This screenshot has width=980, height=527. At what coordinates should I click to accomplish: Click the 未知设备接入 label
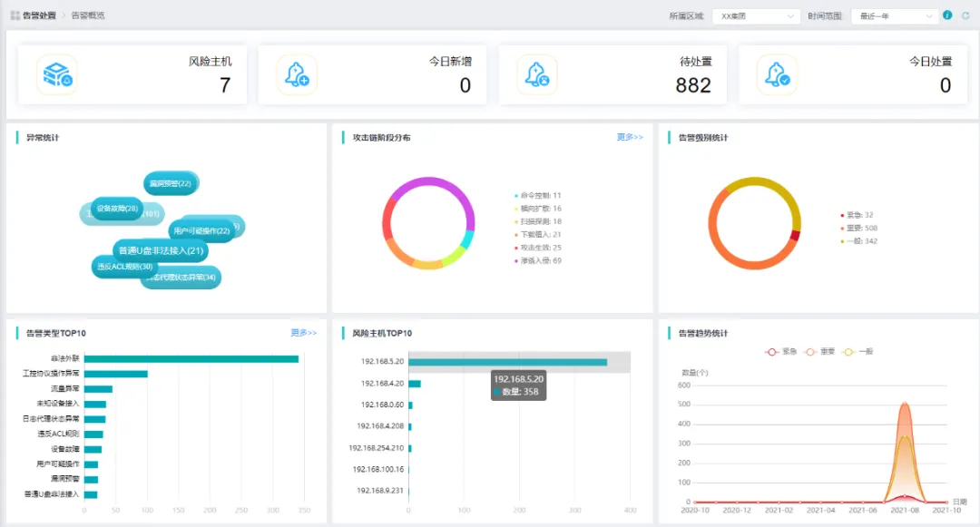coord(58,404)
